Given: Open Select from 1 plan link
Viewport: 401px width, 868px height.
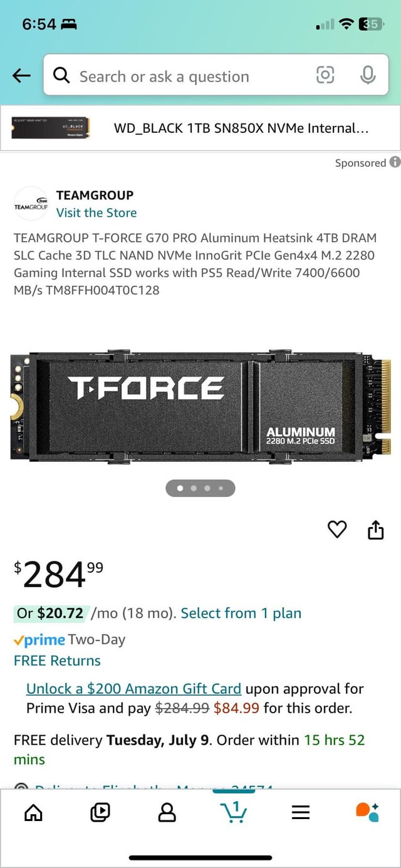Looking at the screenshot, I should (x=241, y=613).
